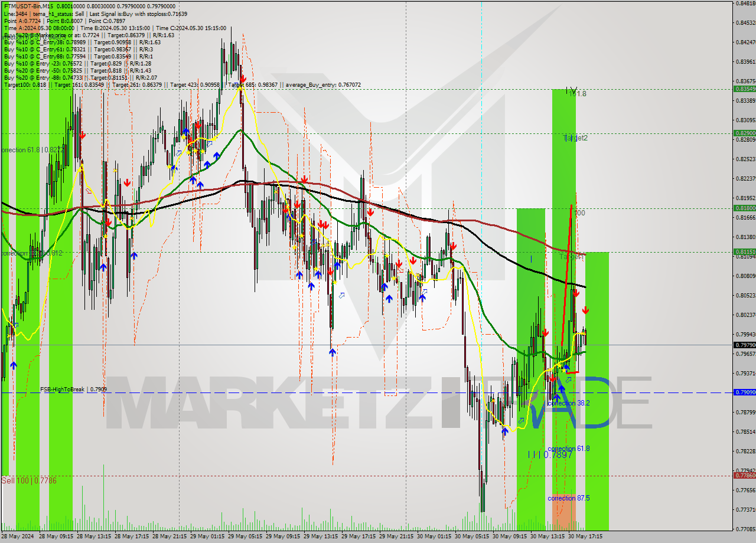Click the Target2 label

click(576, 138)
